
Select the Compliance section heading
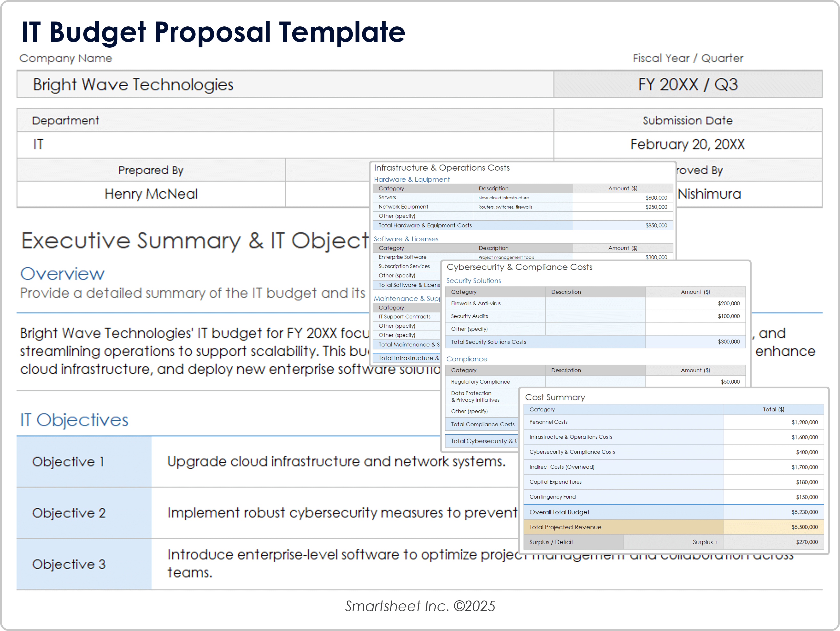tap(467, 359)
